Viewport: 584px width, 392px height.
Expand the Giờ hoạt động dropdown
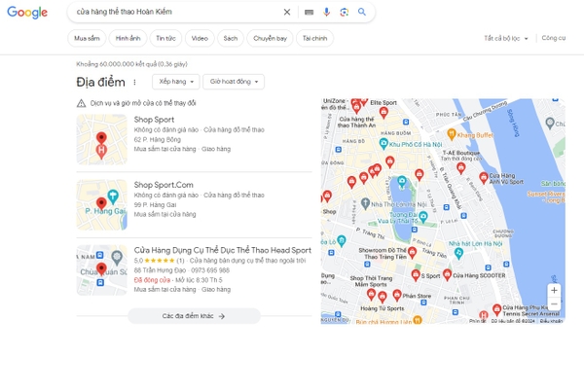coord(234,82)
